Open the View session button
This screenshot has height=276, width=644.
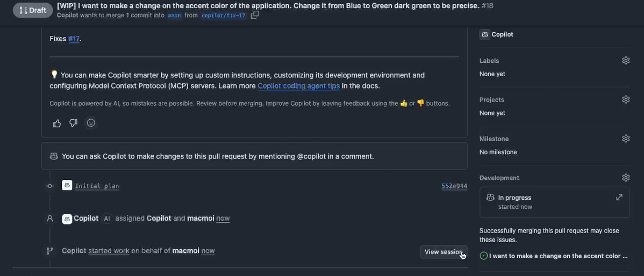(443, 252)
